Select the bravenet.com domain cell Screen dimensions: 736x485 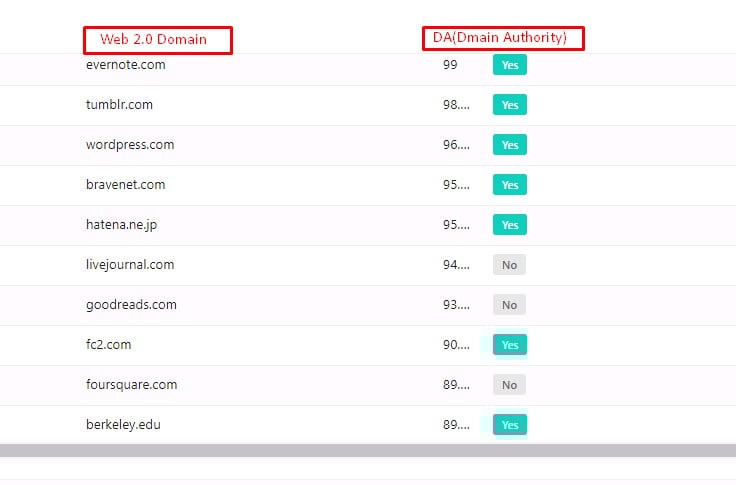click(x=125, y=185)
